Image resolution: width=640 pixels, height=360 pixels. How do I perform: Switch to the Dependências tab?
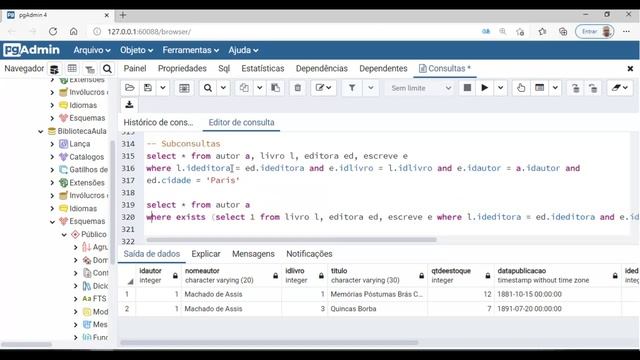(x=322, y=69)
